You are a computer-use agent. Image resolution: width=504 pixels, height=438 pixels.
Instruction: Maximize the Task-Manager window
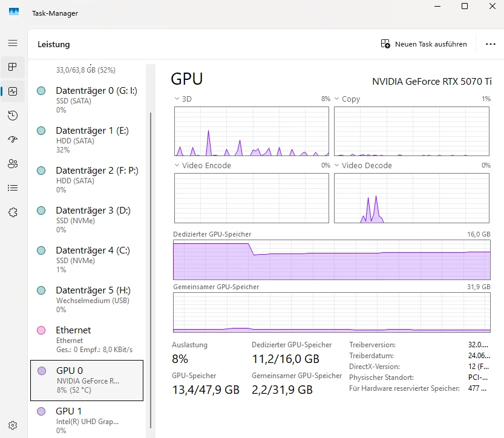[x=465, y=6]
